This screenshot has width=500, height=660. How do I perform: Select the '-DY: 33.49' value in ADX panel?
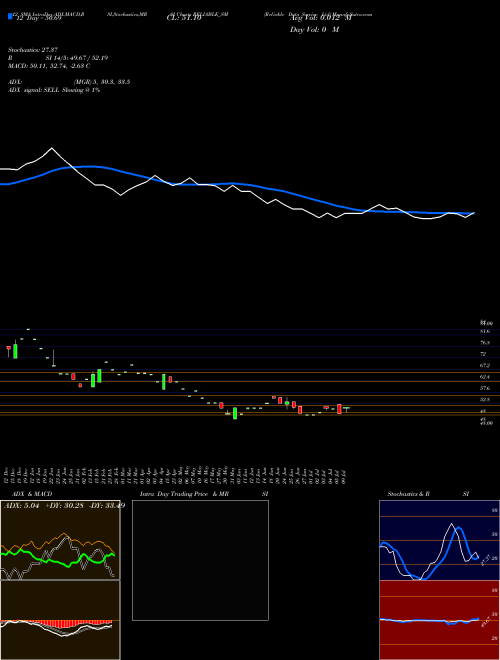pyautogui.click(x=107, y=506)
